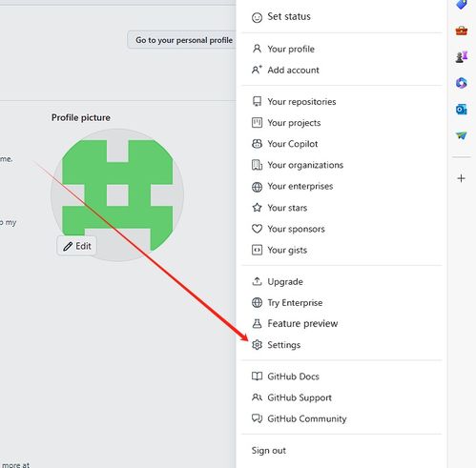The image size is (476, 468).
Task: Click the Your projects board icon
Action: click(257, 123)
